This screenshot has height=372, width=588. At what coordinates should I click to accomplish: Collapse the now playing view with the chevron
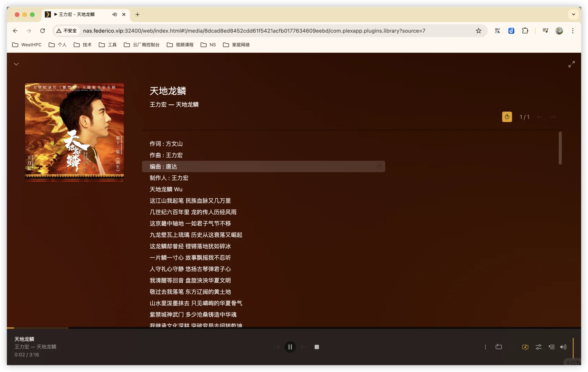[x=16, y=64]
